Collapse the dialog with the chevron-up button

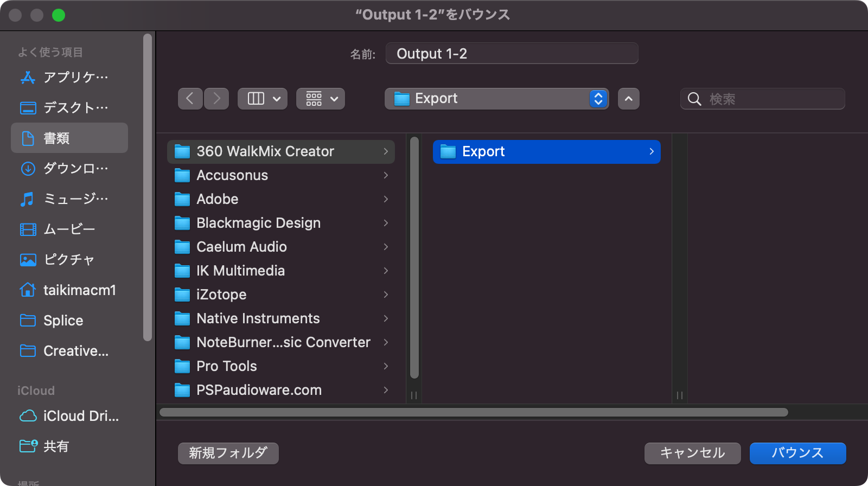coord(629,99)
